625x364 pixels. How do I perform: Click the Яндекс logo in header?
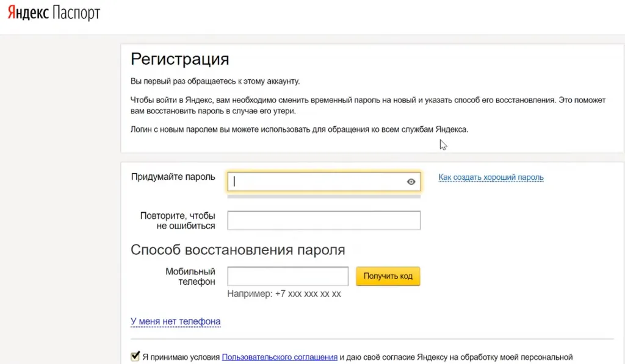[28, 13]
